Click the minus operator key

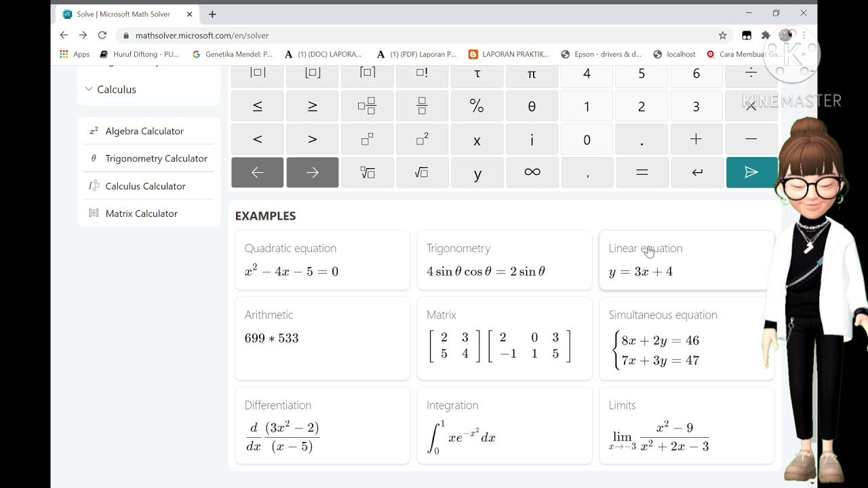(x=751, y=139)
